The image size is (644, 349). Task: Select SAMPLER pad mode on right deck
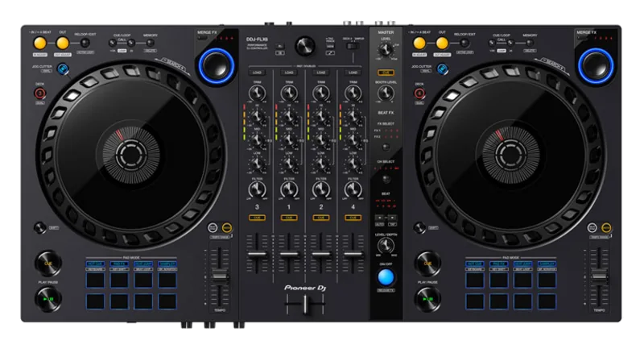click(547, 264)
